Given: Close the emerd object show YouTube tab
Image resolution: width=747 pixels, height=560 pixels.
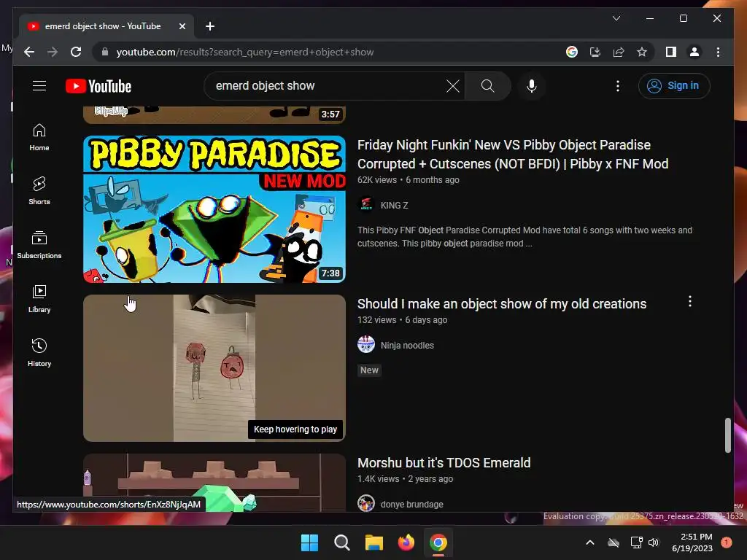Looking at the screenshot, I should point(182,26).
